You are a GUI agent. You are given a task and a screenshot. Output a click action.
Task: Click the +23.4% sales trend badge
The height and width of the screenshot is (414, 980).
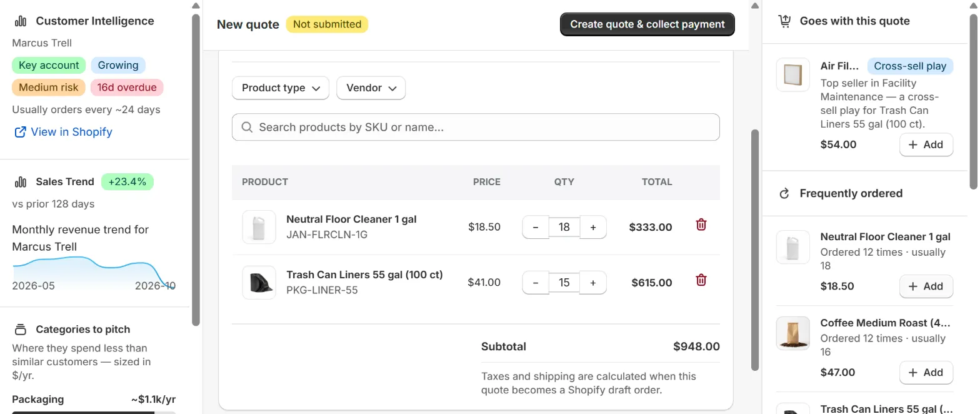point(127,182)
